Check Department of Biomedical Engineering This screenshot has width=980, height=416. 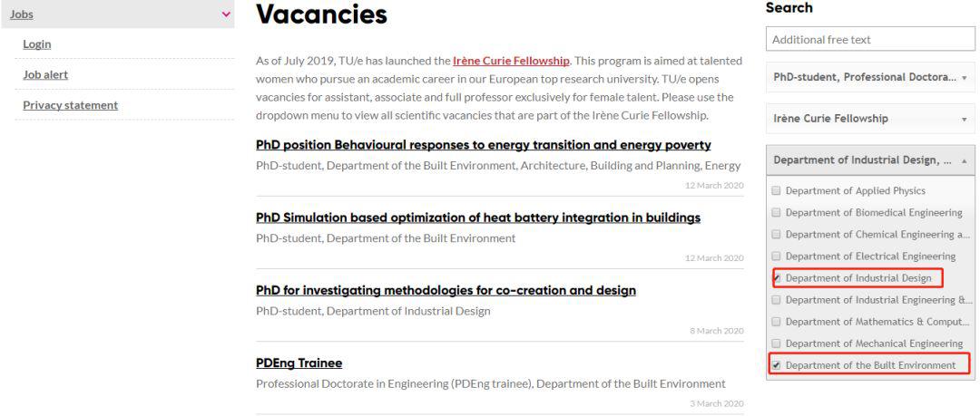[x=776, y=213]
